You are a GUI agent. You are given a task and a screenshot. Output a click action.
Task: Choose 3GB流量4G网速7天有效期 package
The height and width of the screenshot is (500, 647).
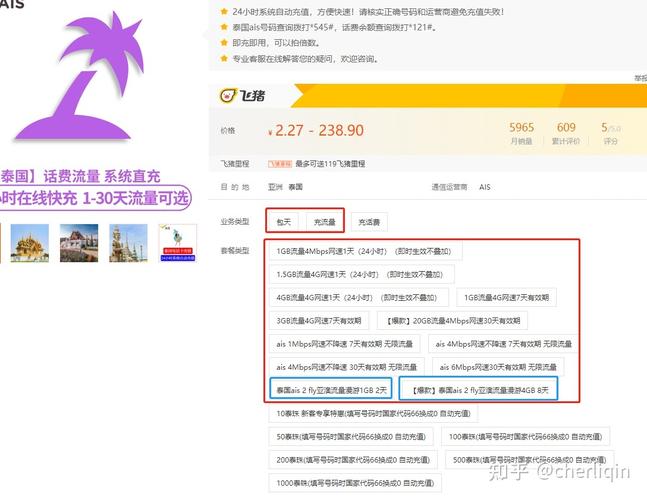pos(319,321)
